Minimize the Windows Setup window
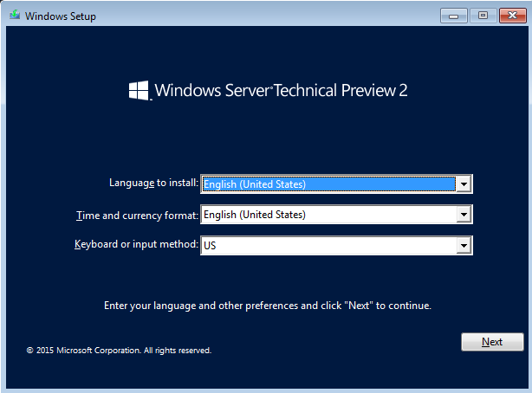The image size is (532, 393). pos(454,16)
